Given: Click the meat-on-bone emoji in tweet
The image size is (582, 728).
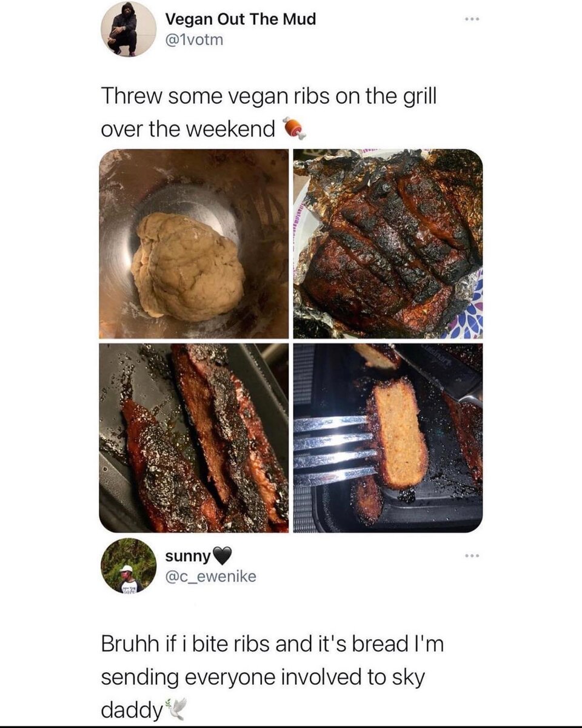Looking at the screenshot, I should (293, 128).
